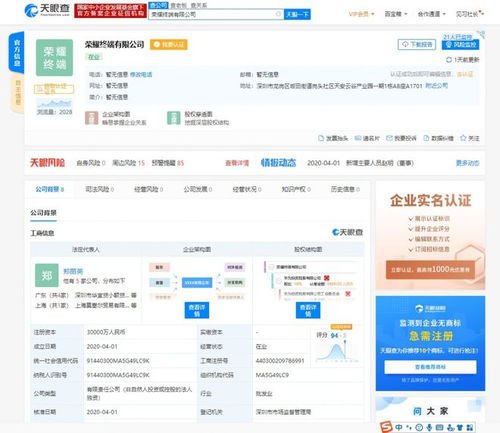Click the Sogou soft keyboard icon
Screen dimensions: 500x433
pyautogui.click(x=440, y=427)
